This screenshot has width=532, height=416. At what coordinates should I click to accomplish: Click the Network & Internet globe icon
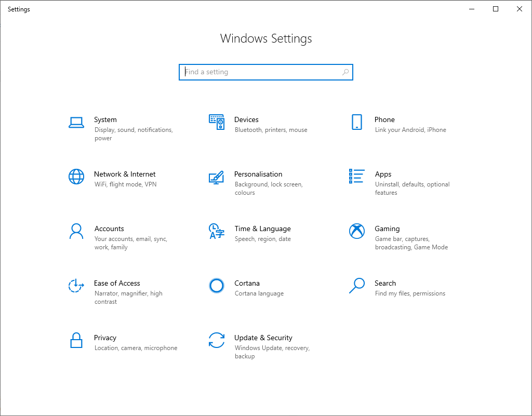click(76, 177)
